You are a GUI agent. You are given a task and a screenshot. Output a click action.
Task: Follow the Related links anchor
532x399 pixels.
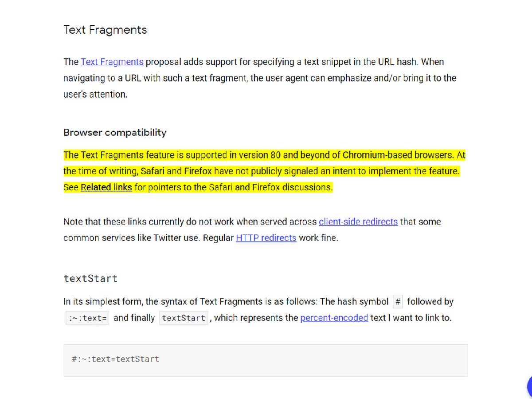(106, 187)
